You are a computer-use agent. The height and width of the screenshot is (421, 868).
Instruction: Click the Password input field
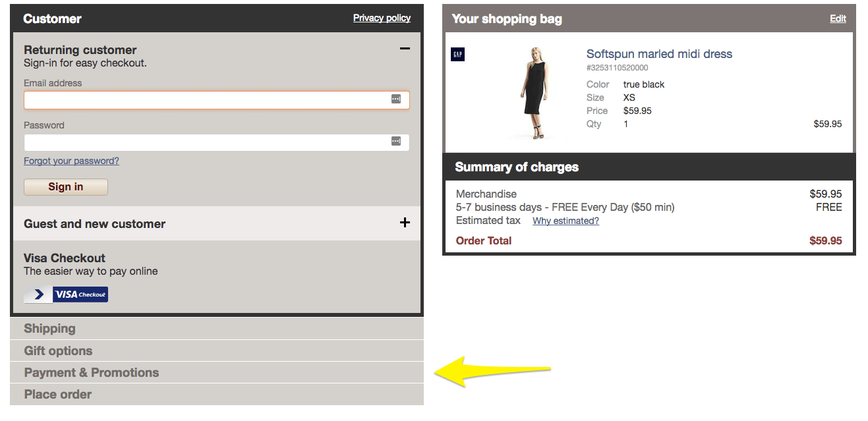pos(216,142)
